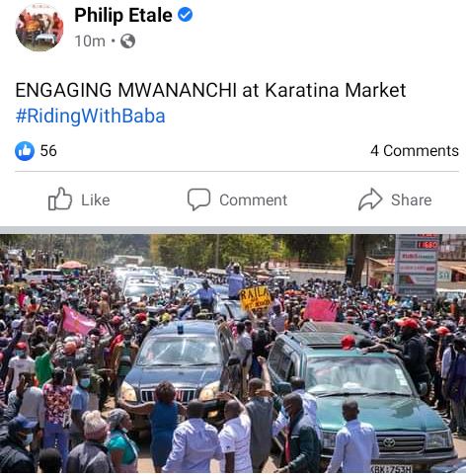The image size is (466, 476).
Task: Click the fuel price signboard in photo
Action: point(418,267)
